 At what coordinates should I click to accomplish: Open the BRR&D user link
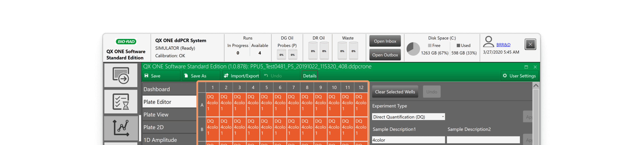tap(503, 45)
